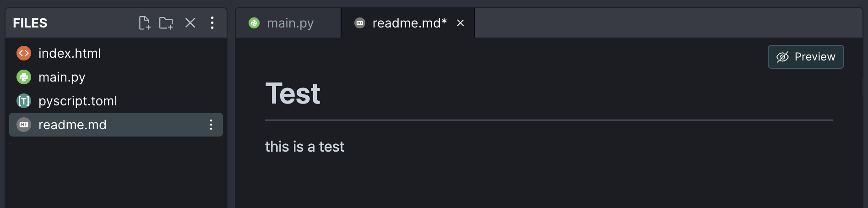
Task: Select readme.md in the file list
Action: 72,125
